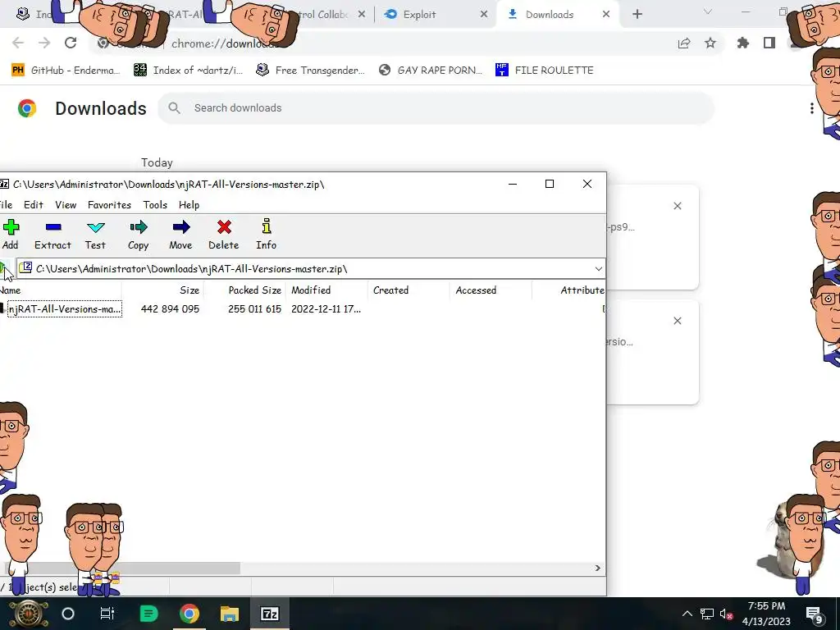Open File Explorer from taskbar
840x630 pixels.
(230, 614)
